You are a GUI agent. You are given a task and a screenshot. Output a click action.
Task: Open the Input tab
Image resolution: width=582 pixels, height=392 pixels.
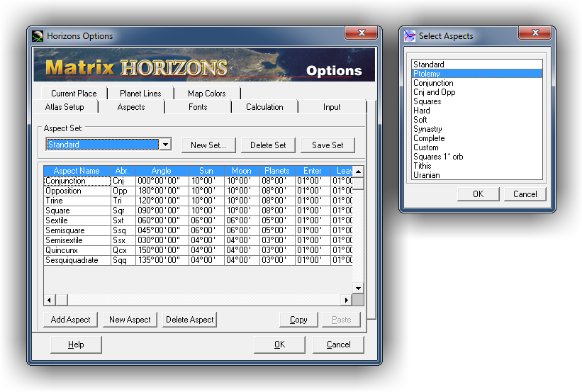(x=332, y=107)
